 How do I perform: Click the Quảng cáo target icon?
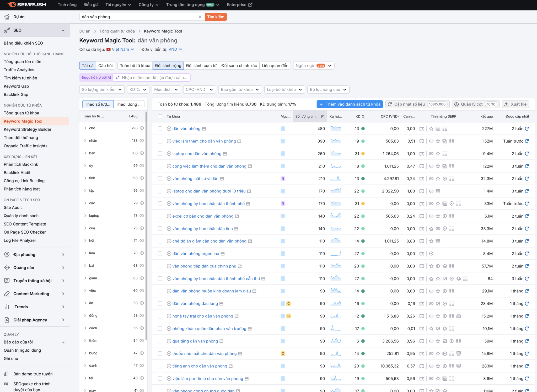click(x=7, y=268)
